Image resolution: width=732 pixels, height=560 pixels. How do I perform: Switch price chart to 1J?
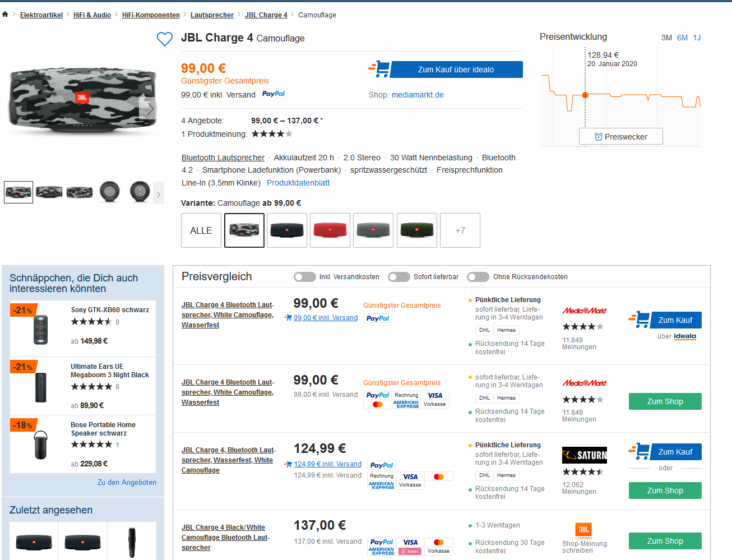697,38
